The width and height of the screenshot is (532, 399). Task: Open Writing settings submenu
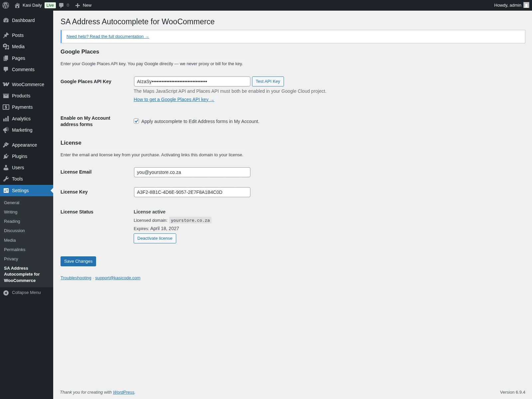coord(11,212)
